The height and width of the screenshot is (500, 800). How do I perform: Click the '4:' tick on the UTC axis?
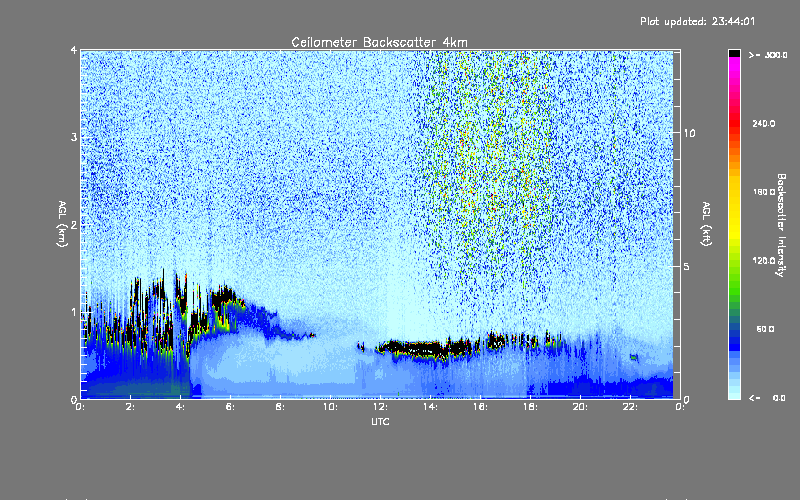coord(181,407)
